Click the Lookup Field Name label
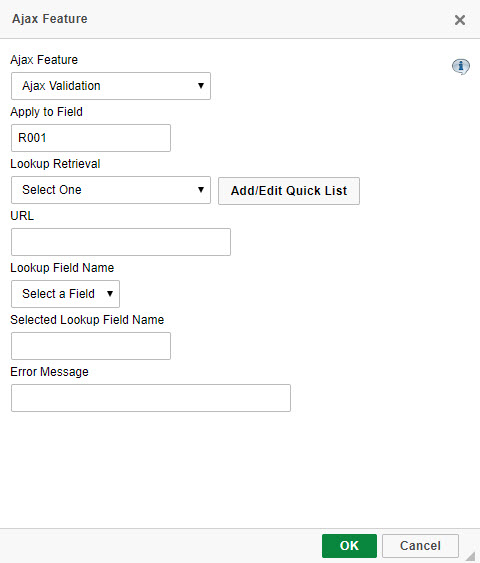 tap(62, 268)
